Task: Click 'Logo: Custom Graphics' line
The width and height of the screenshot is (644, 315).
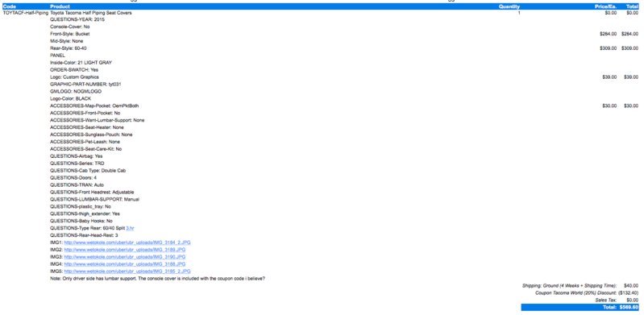Action: point(74,77)
